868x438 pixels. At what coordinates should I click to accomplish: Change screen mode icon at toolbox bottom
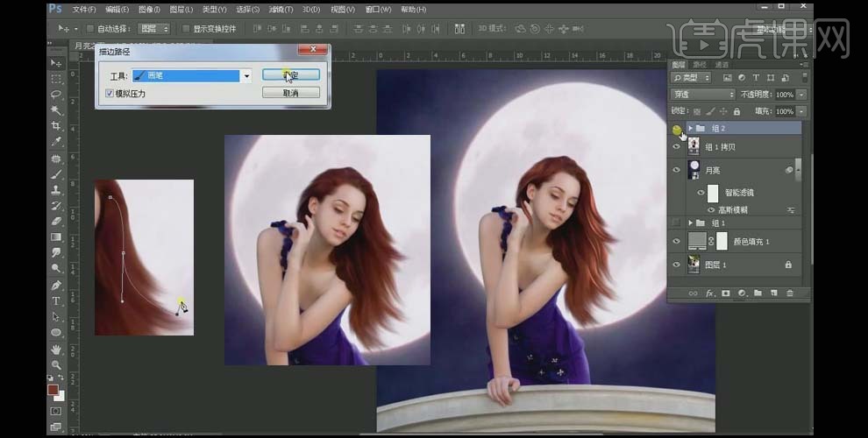point(56,427)
